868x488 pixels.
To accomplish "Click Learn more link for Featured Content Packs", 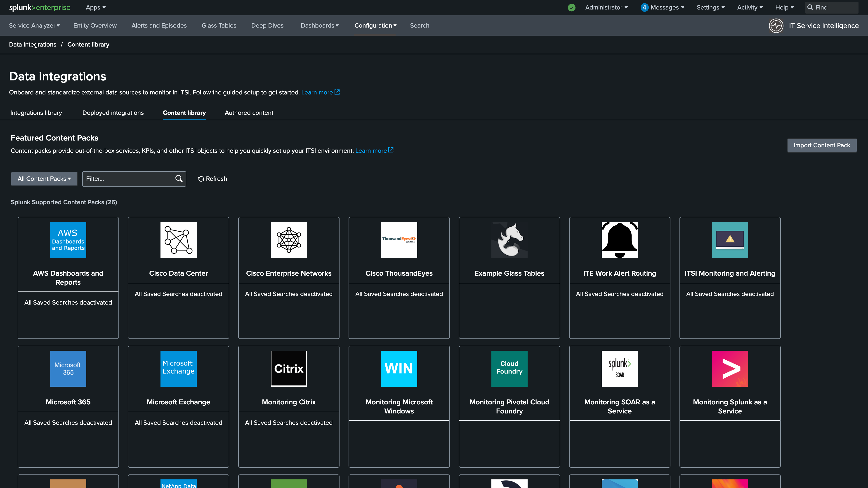I will tap(374, 150).
